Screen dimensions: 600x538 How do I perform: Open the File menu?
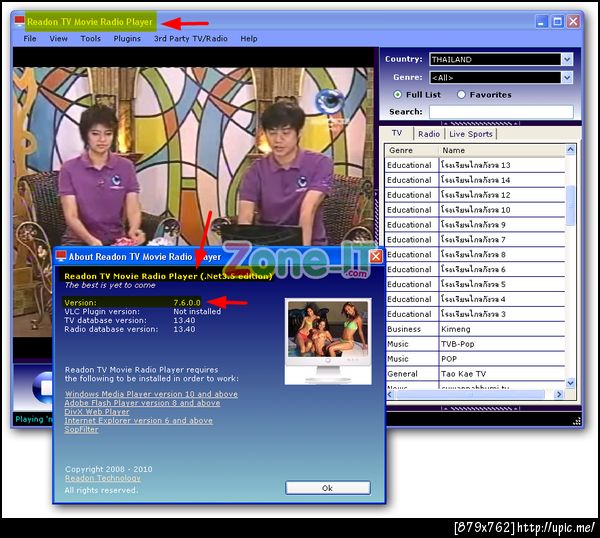coord(30,39)
